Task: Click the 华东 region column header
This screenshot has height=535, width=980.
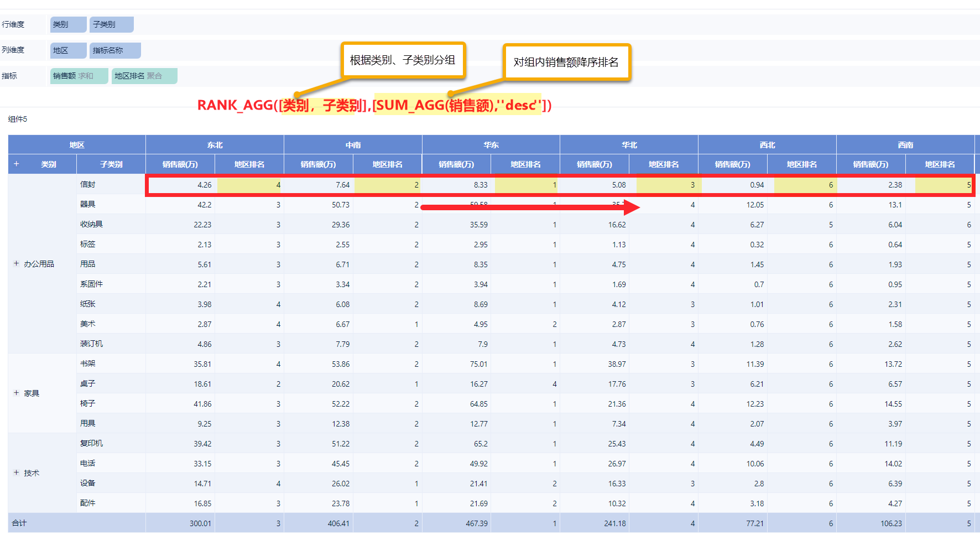Action: [x=491, y=145]
